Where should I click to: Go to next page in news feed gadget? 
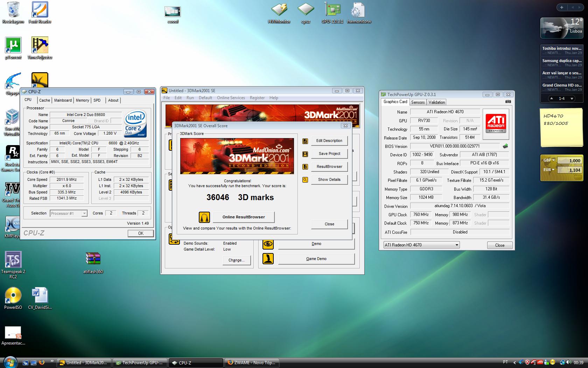[572, 98]
